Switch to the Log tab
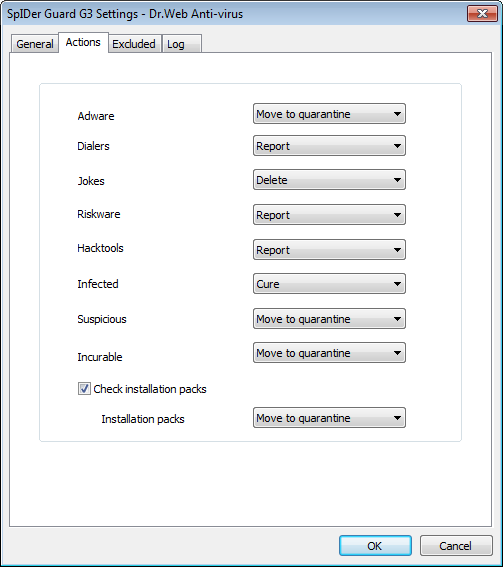 (182, 44)
